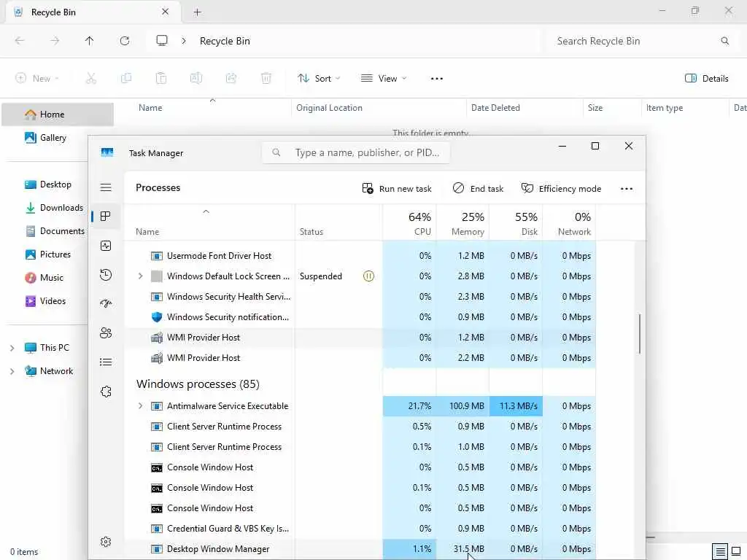Open Task Manager more options ellipsis
Image resolution: width=747 pixels, height=560 pixels.
pyautogui.click(x=627, y=189)
